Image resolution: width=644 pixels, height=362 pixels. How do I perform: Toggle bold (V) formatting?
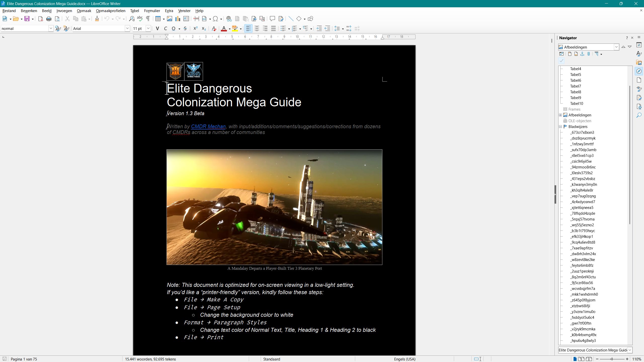tap(157, 28)
